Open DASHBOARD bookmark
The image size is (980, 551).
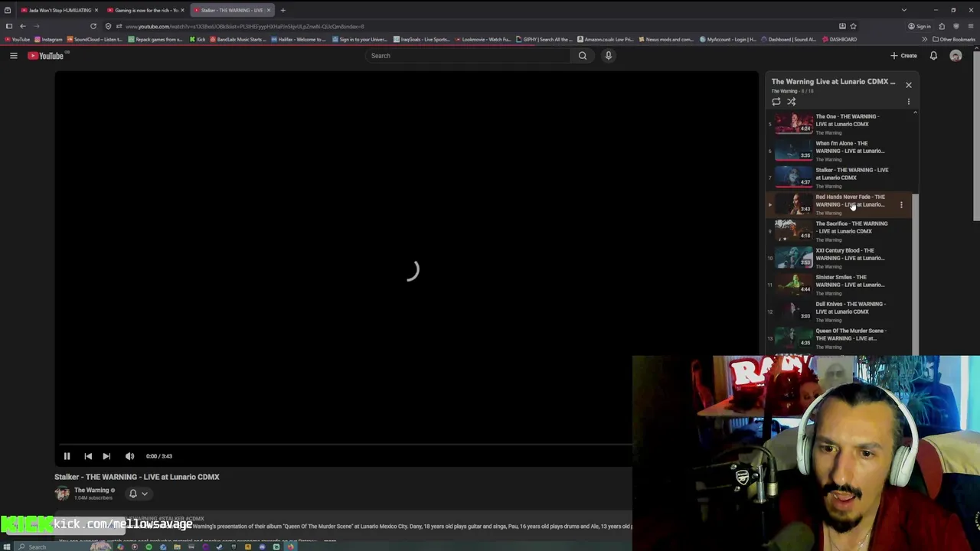[x=839, y=39]
